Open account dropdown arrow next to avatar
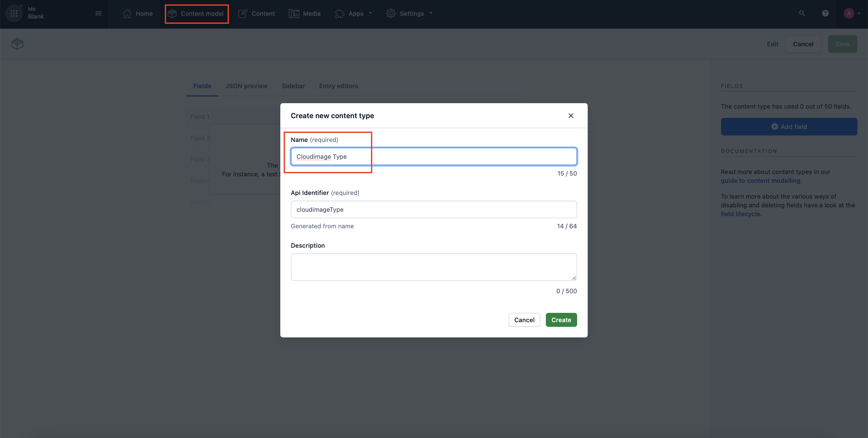The image size is (868, 438). (x=859, y=13)
